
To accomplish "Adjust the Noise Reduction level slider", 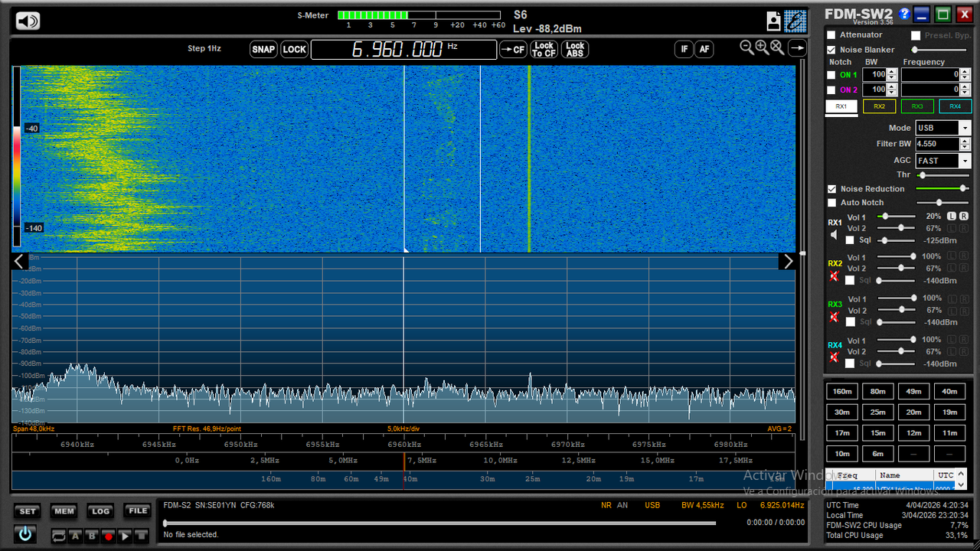I will (x=942, y=188).
